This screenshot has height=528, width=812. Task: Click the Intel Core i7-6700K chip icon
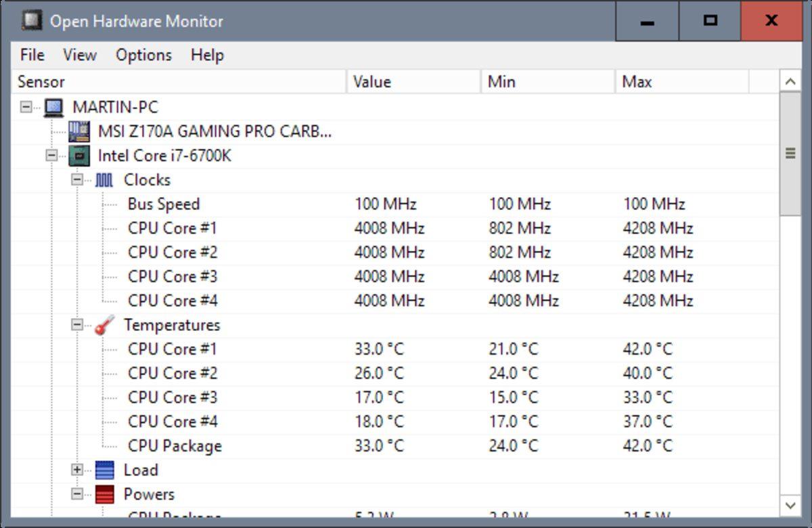78,156
